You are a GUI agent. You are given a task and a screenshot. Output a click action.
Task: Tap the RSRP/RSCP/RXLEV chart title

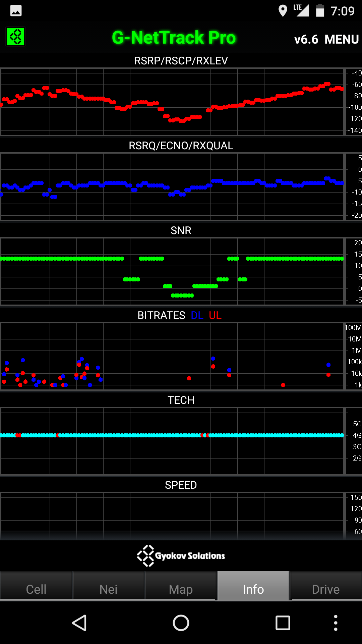point(181,61)
